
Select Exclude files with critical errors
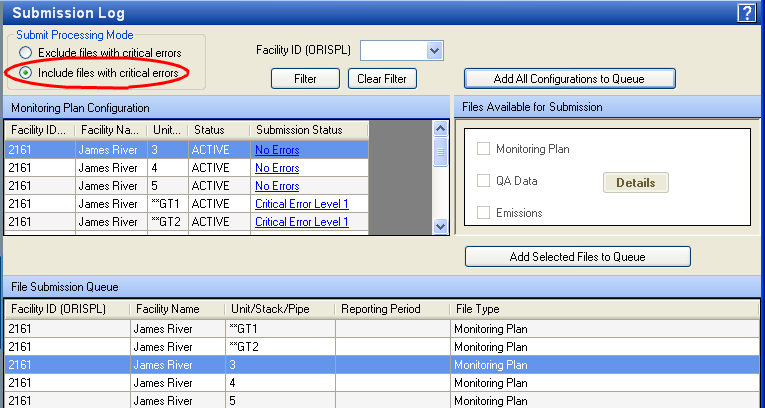(25, 53)
